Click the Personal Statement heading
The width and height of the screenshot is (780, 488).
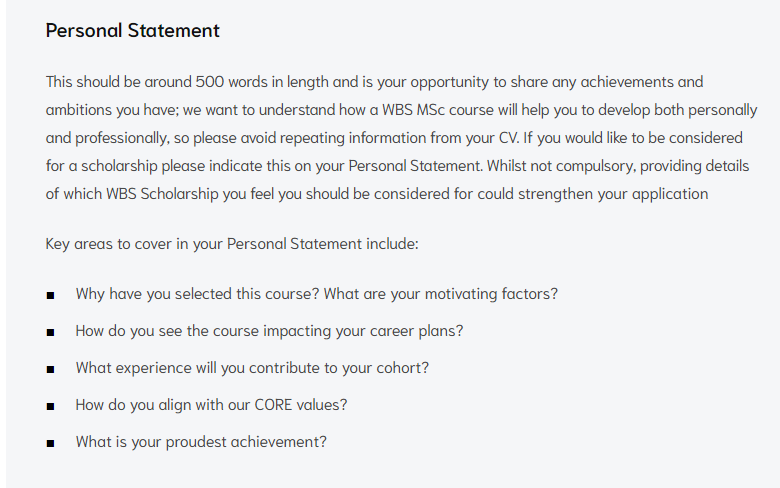132,30
